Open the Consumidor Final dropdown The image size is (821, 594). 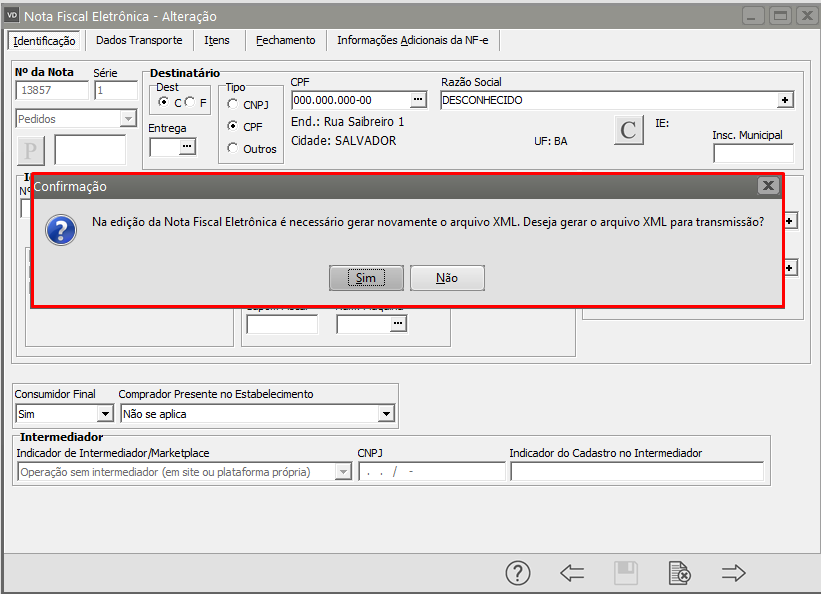click(x=105, y=414)
